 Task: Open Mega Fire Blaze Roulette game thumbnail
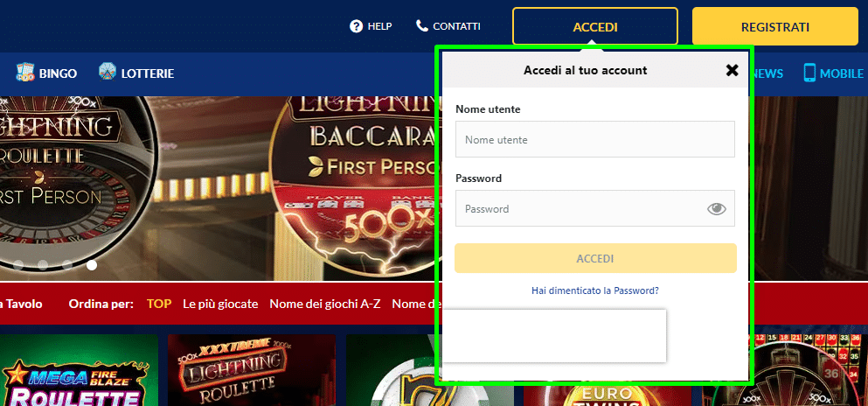point(79,370)
